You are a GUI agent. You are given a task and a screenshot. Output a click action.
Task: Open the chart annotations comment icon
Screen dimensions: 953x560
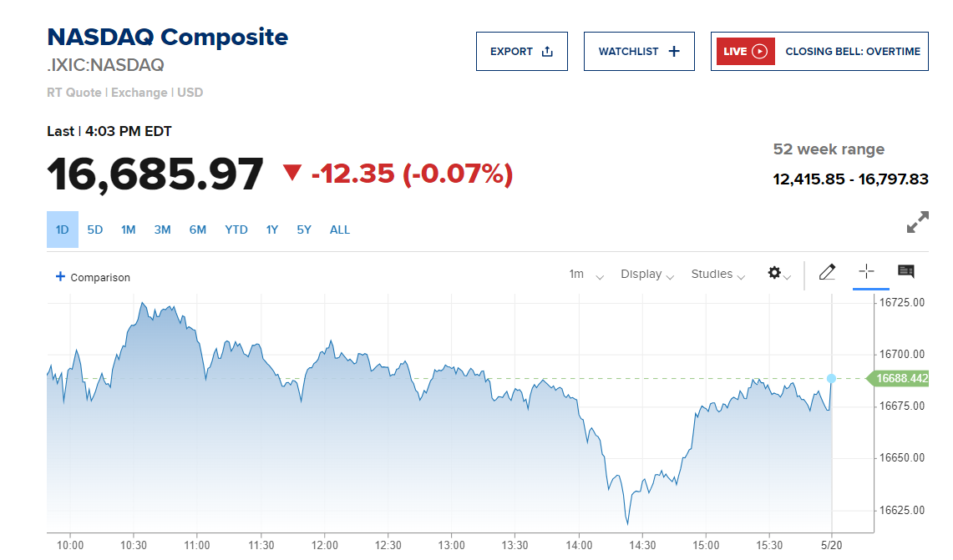(905, 271)
